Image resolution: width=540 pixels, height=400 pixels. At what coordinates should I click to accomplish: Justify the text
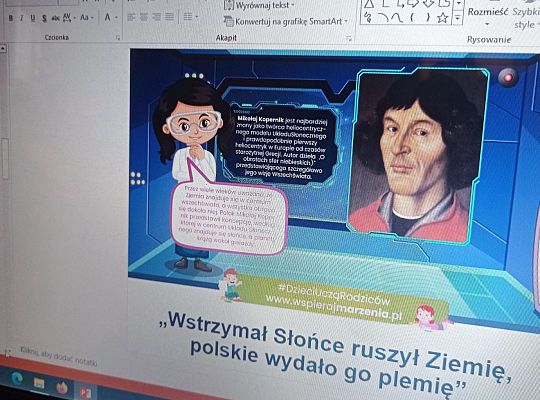[x=169, y=17]
